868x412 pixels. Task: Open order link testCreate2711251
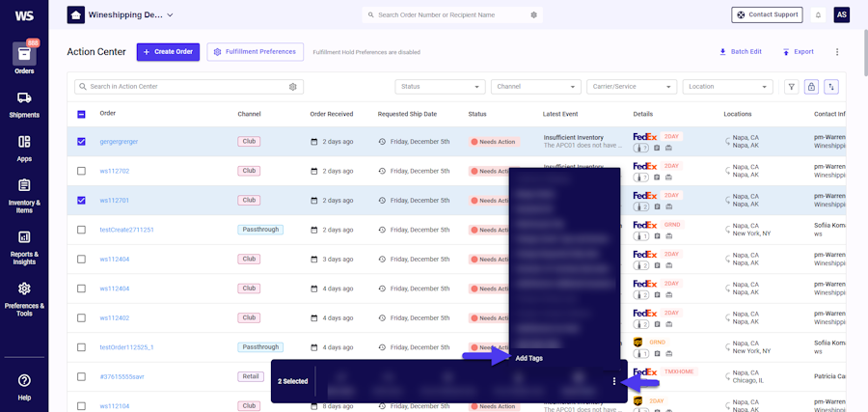coord(126,230)
